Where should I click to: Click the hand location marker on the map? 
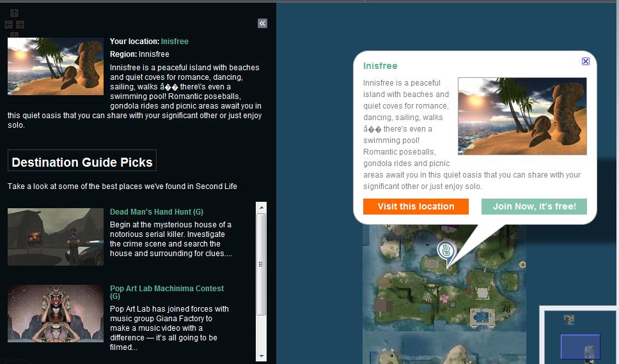(445, 252)
